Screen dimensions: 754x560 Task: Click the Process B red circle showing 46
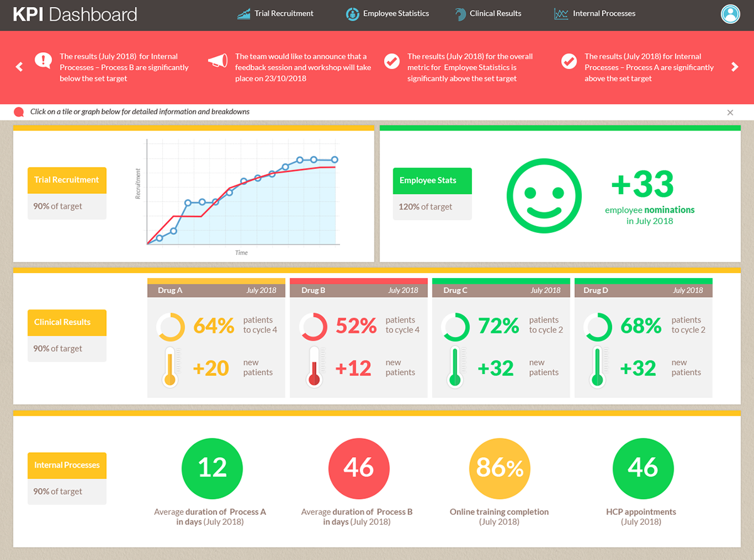(359, 468)
